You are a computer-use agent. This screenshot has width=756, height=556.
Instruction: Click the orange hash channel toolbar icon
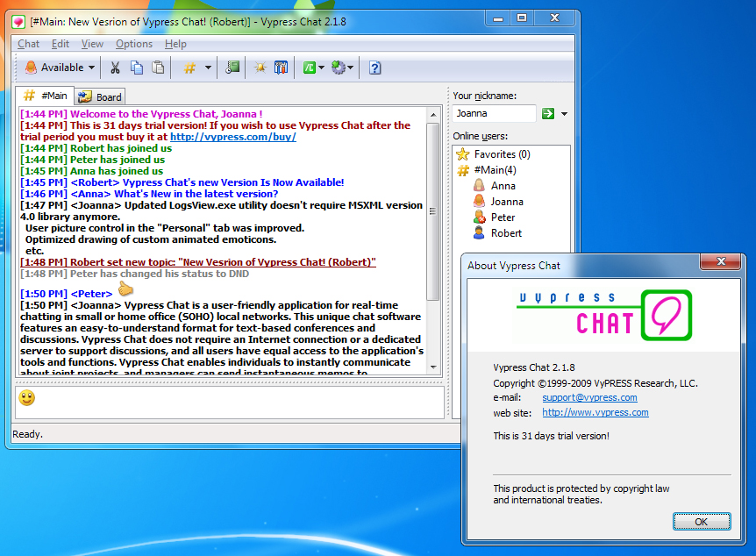click(189, 68)
